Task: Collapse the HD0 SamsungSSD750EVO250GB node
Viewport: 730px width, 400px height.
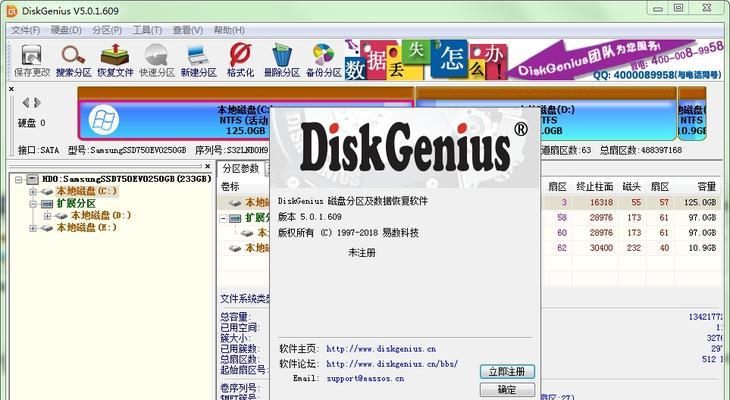Action: pyautogui.click(x=19, y=179)
